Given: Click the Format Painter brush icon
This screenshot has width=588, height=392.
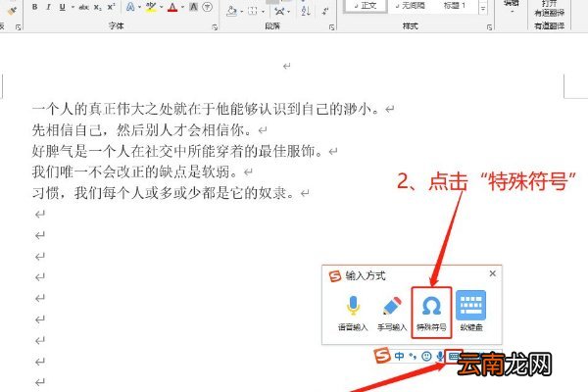Looking at the screenshot, I should (13, 11).
